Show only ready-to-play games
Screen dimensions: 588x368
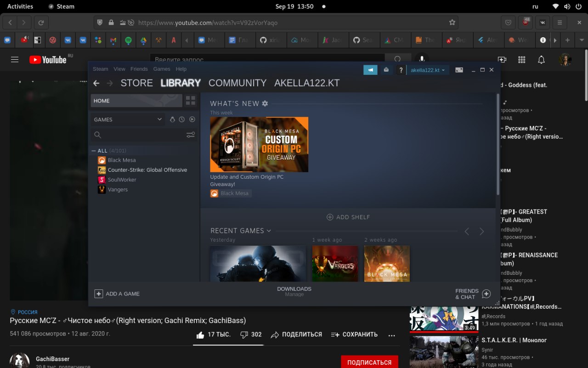pos(192,119)
